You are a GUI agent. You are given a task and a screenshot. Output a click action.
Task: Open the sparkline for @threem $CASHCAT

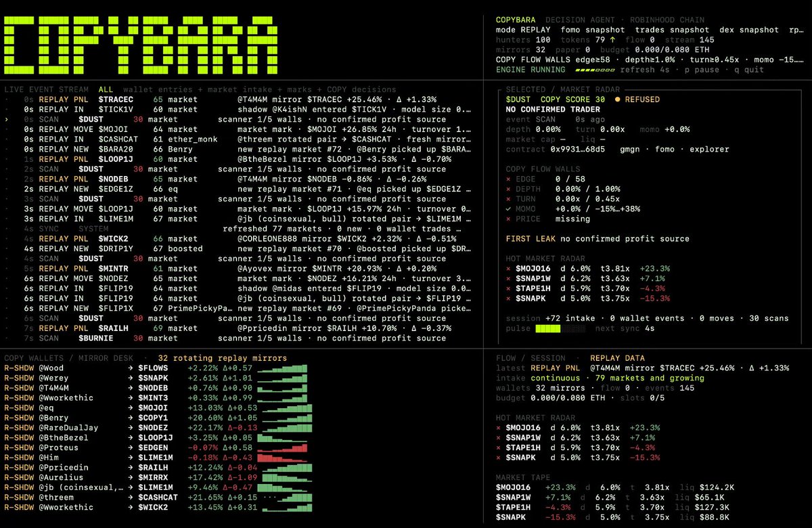click(x=286, y=497)
